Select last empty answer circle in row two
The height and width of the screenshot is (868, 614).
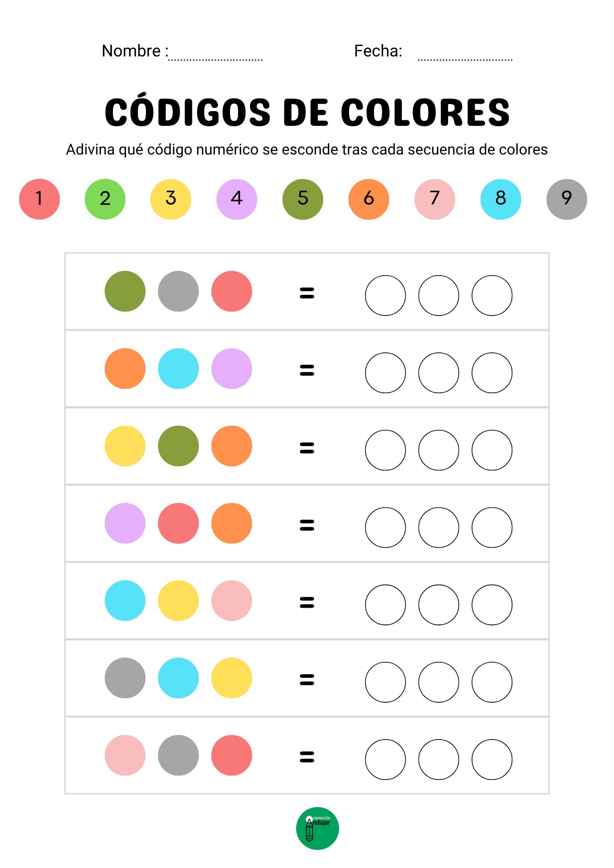492,373
